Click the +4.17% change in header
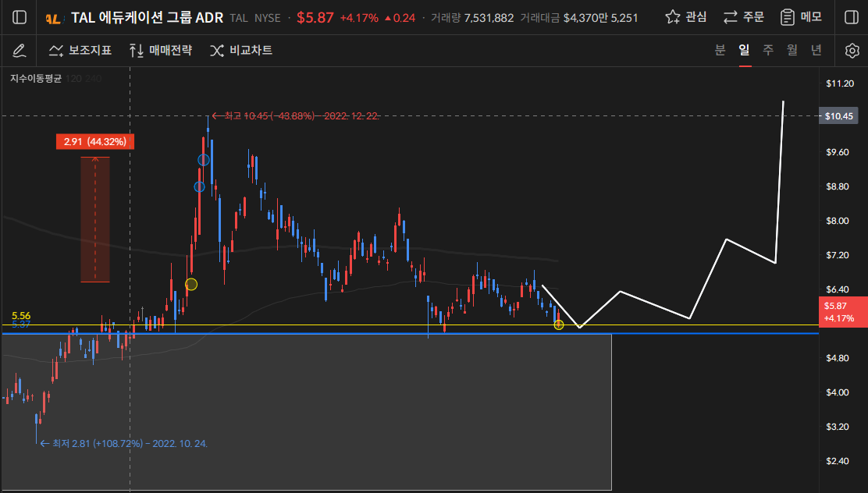 (359, 18)
